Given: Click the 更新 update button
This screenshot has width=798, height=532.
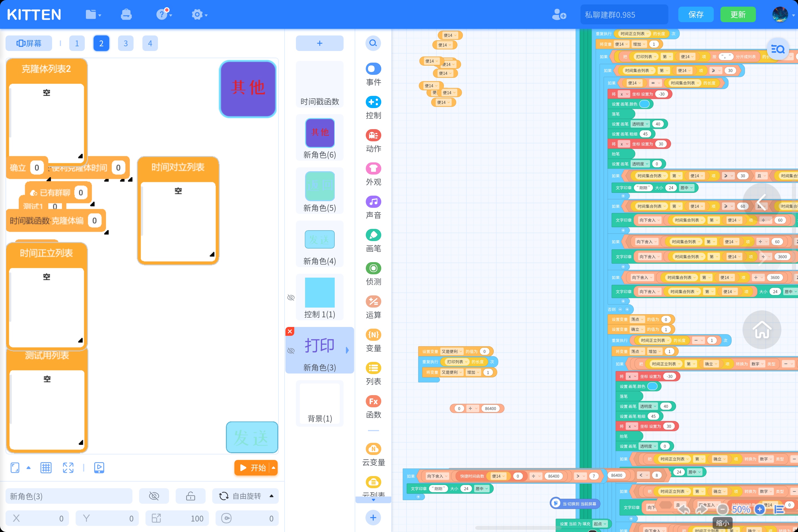Looking at the screenshot, I should (738, 15).
